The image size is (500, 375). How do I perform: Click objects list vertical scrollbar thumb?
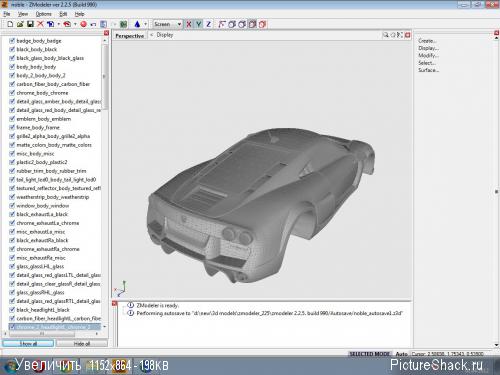coord(105,77)
